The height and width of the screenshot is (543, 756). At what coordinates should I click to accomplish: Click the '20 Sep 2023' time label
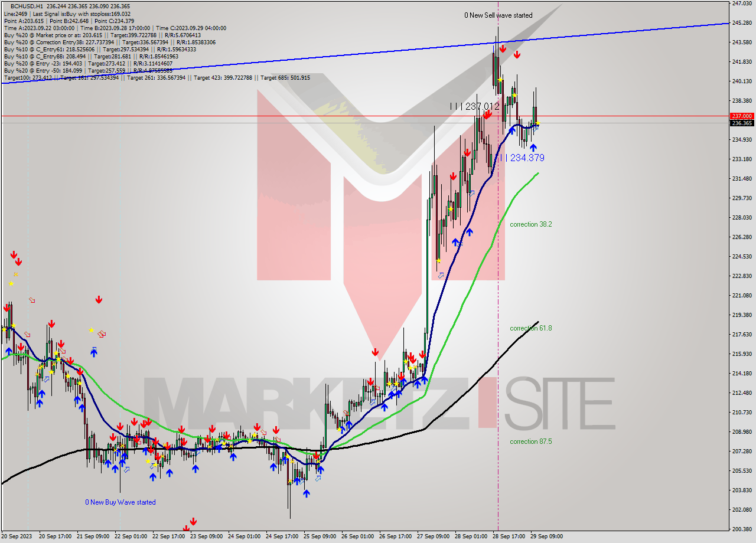[x=17, y=537]
